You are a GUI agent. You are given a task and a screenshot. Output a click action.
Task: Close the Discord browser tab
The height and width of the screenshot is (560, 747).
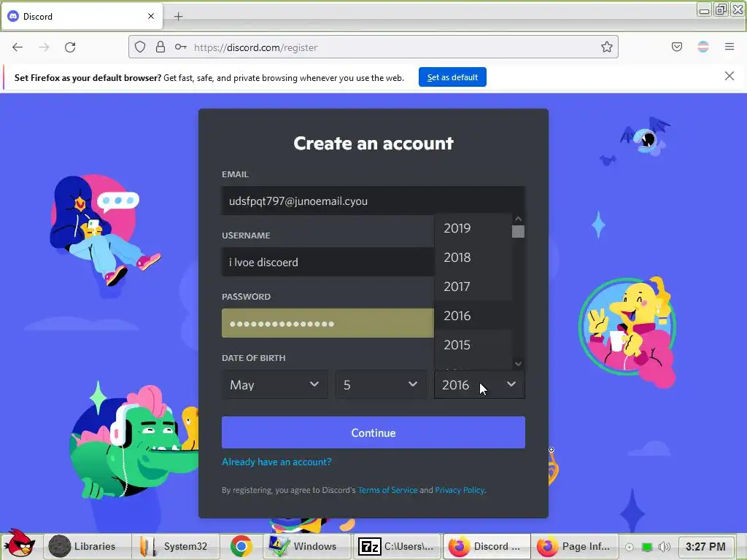tap(150, 16)
